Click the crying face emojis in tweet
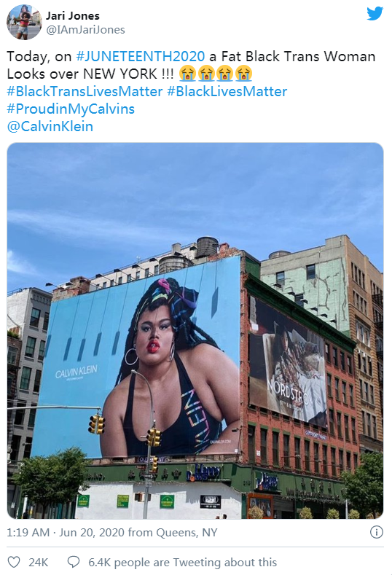The image size is (392, 575). 216,74
